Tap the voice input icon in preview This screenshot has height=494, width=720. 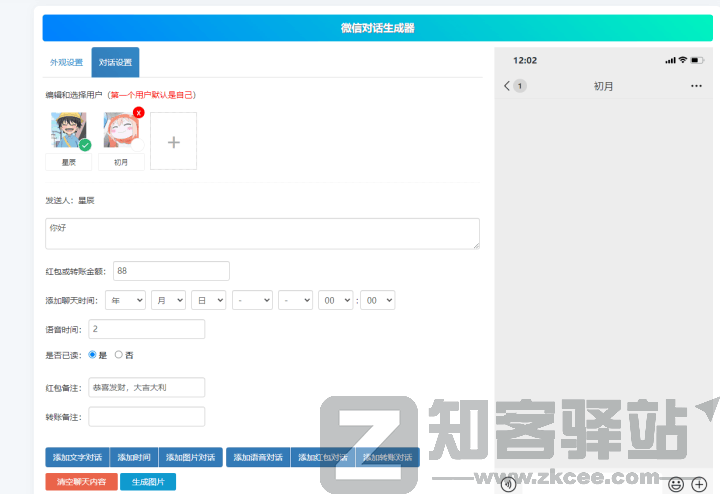pos(508,484)
